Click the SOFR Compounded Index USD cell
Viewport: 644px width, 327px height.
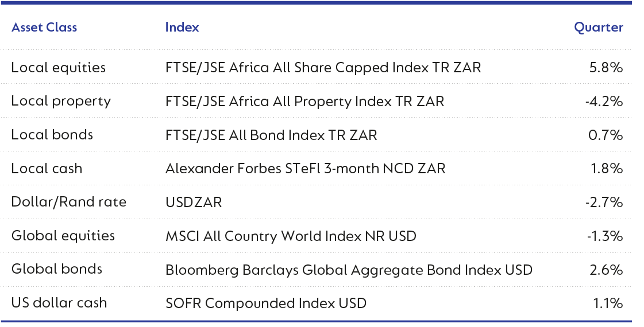pos(266,303)
